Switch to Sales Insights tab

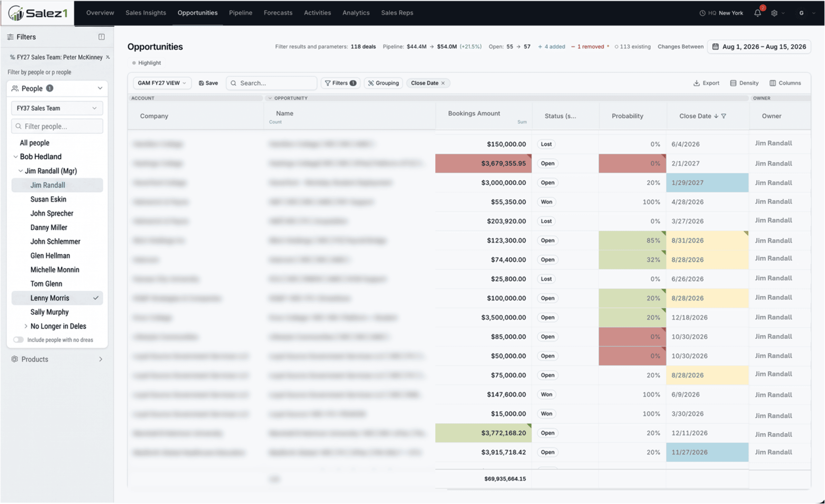click(146, 13)
